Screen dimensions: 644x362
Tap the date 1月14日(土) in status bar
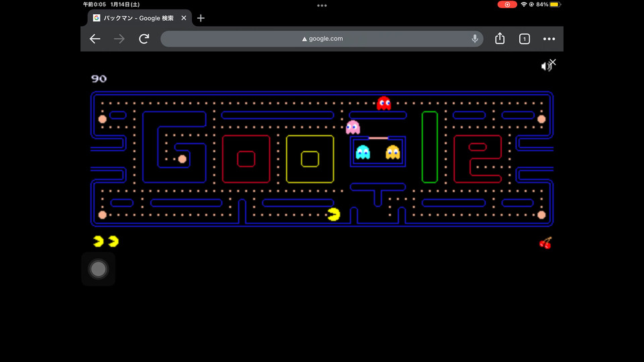pyautogui.click(x=125, y=5)
